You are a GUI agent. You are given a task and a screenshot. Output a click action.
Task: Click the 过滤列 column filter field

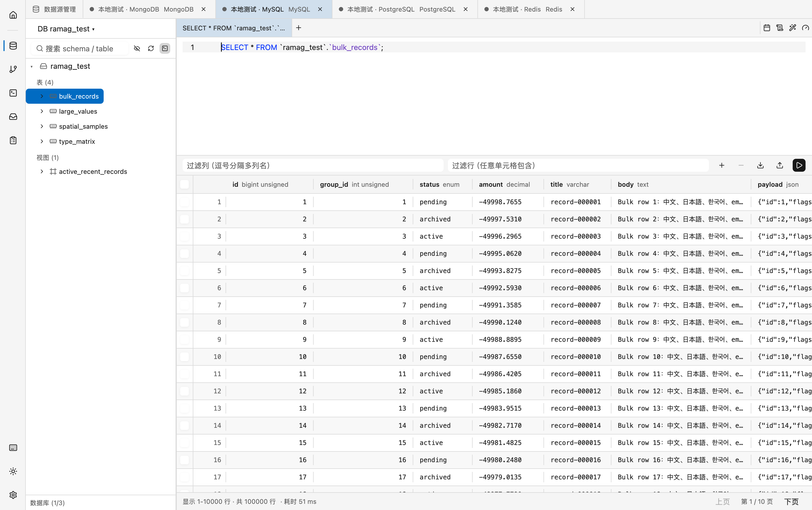tap(313, 165)
